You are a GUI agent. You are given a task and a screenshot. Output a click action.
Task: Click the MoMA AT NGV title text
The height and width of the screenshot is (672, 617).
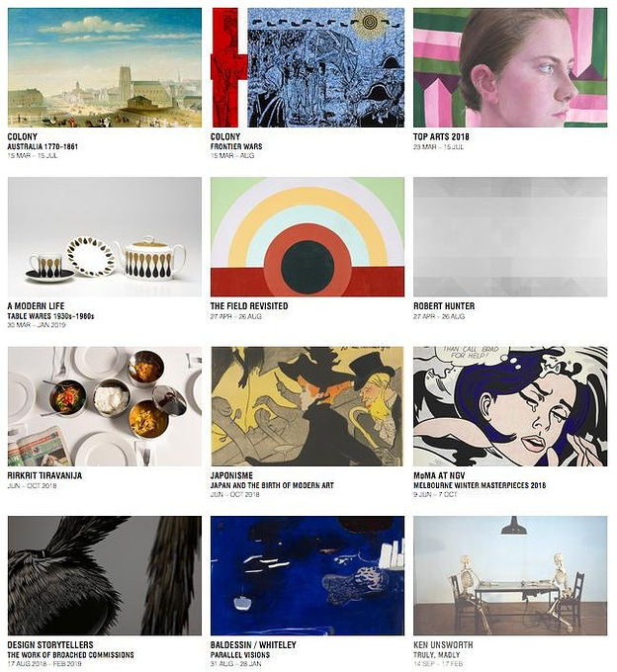[x=439, y=475]
